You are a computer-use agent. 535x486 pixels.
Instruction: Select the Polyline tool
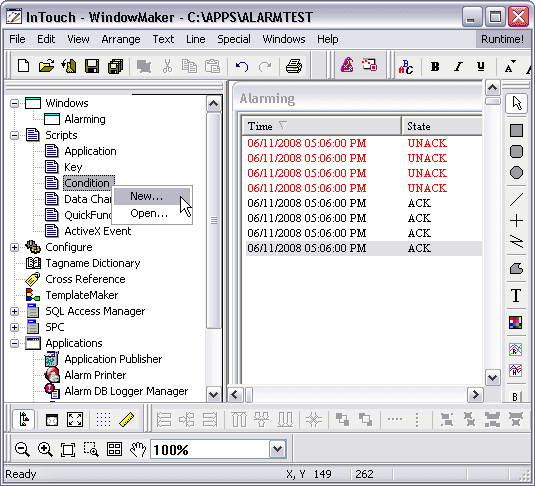pos(516,242)
